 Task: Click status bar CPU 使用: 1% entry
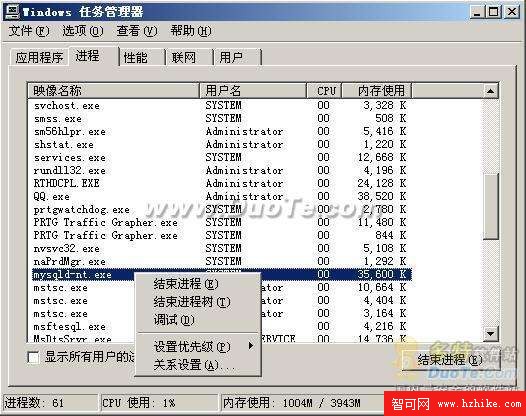point(159,403)
